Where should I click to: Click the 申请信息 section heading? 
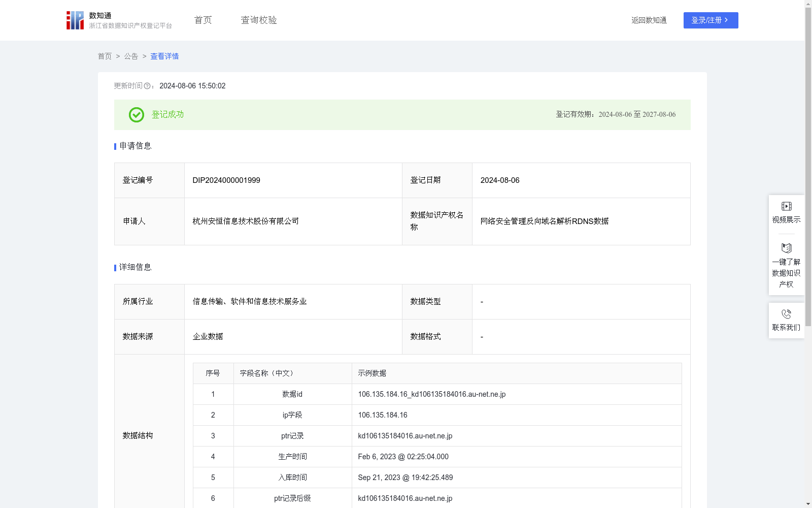coord(136,146)
